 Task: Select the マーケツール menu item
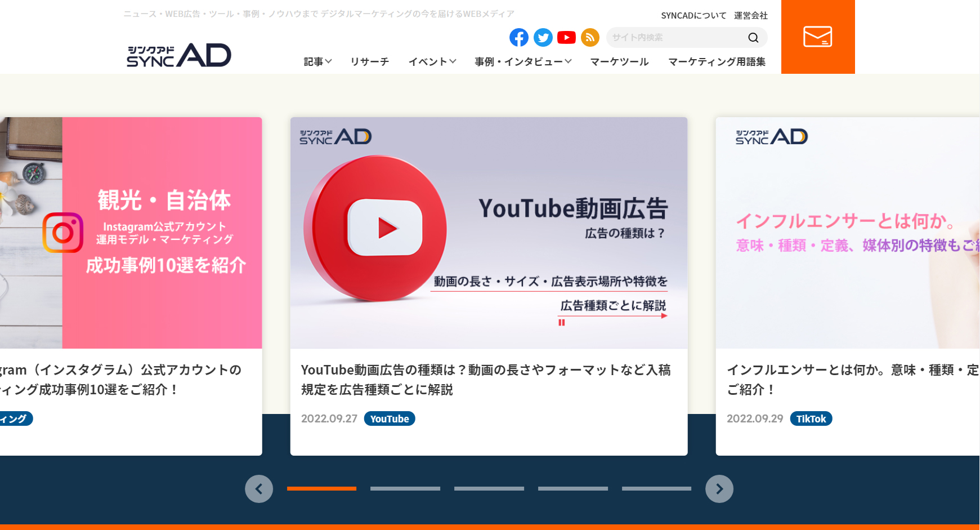point(619,62)
